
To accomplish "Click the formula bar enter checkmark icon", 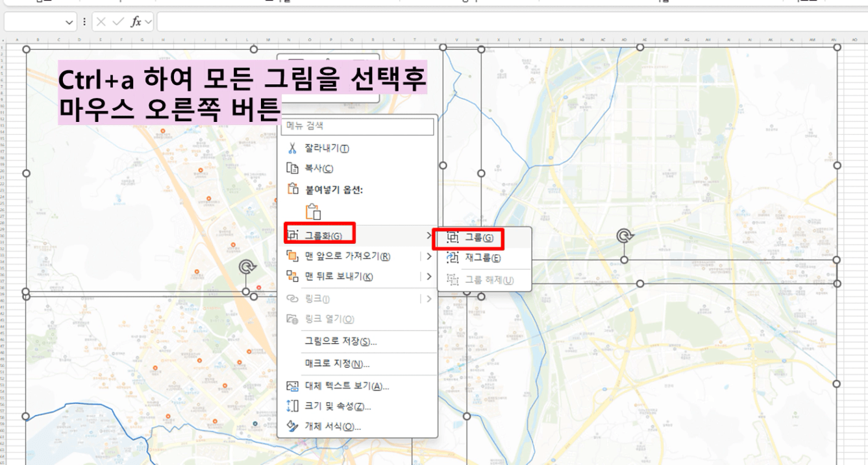I will pyautogui.click(x=118, y=22).
